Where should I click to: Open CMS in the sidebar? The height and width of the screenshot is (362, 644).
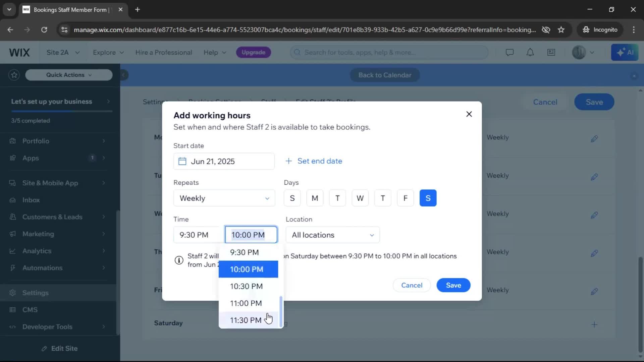(58, 310)
